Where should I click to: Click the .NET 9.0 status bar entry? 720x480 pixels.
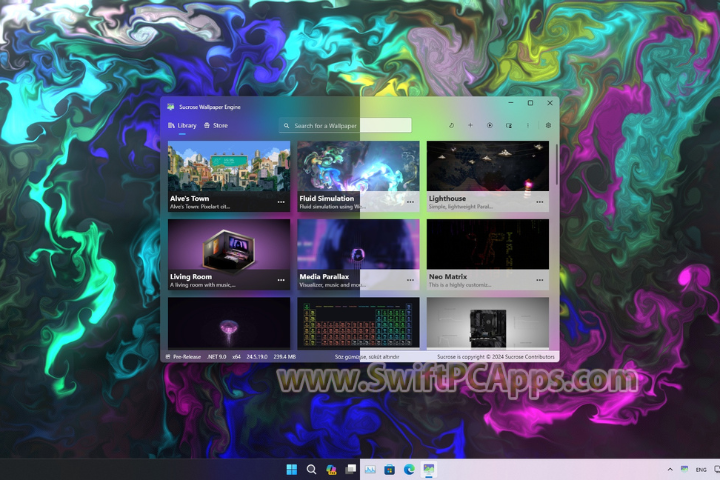pyautogui.click(x=216, y=357)
